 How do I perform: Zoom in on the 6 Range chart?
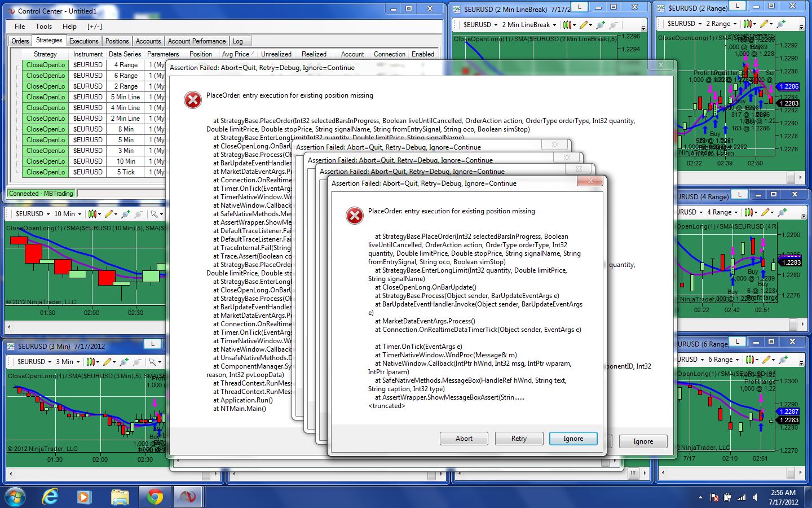783,360
